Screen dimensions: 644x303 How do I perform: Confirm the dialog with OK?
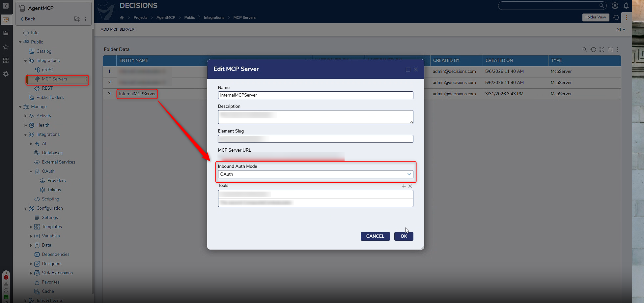click(x=404, y=236)
